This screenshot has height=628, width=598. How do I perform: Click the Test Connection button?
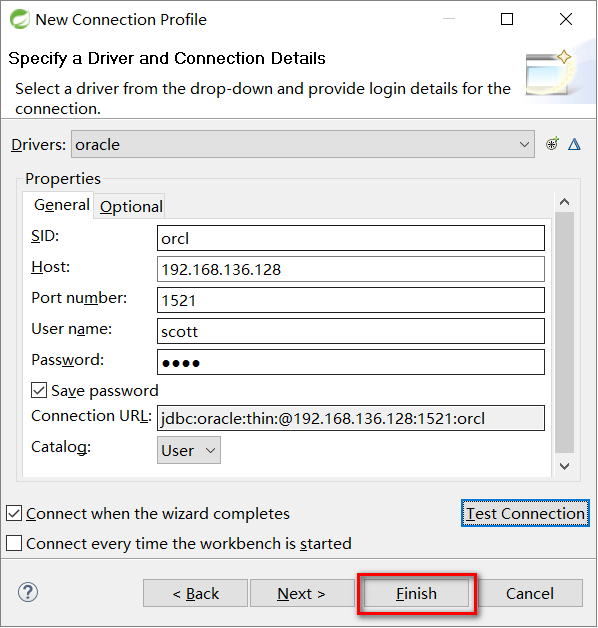coord(525,513)
